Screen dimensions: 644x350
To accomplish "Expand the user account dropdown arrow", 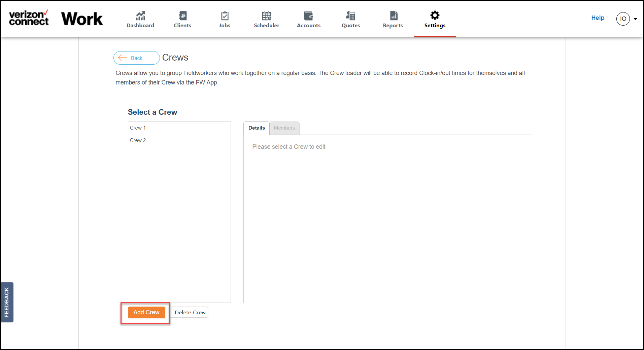I will click(636, 19).
